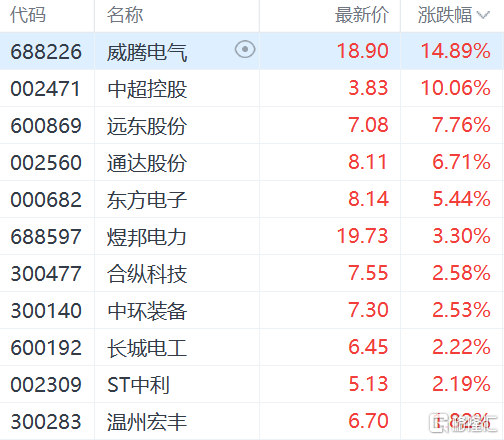504x440 pixels.
Task: Click latest price 19.73
Action: tap(363, 236)
